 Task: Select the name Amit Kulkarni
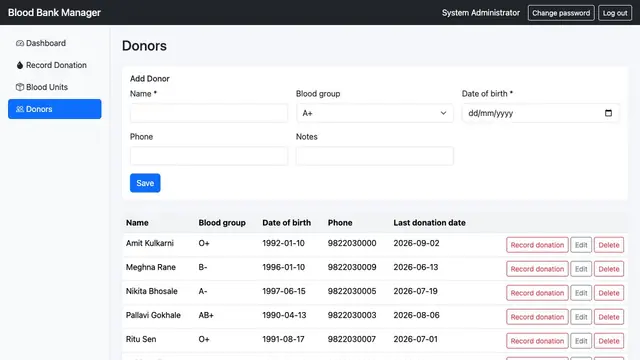tap(150, 243)
